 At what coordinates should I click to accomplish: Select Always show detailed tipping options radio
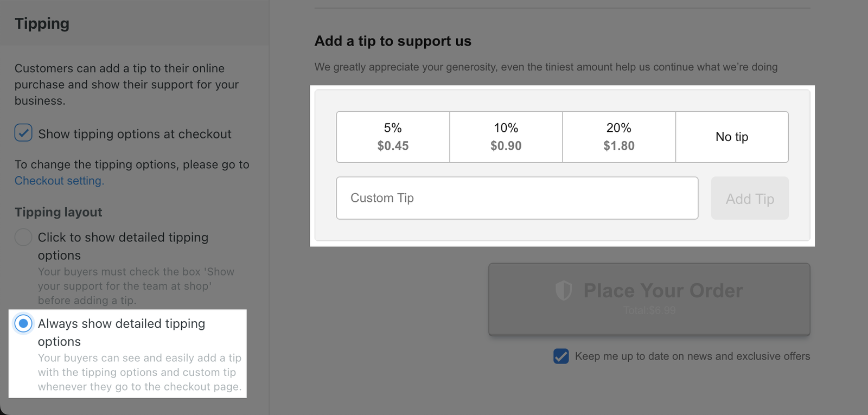23,324
